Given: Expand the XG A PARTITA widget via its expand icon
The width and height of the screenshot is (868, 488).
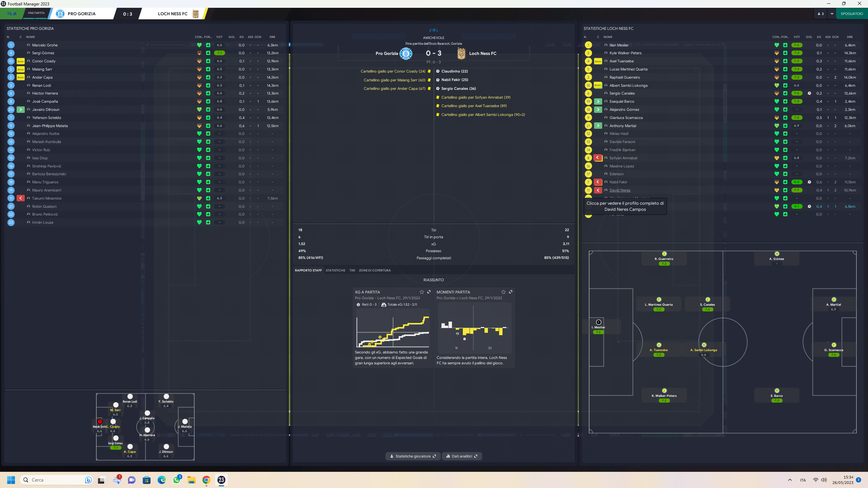Looking at the screenshot, I should coord(429,292).
